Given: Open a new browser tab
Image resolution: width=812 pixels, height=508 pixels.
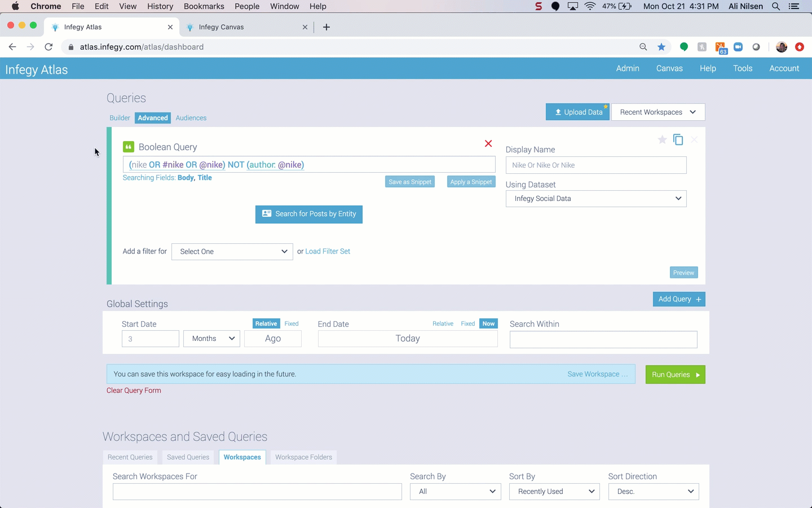Looking at the screenshot, I should click(x=326, y=27).
